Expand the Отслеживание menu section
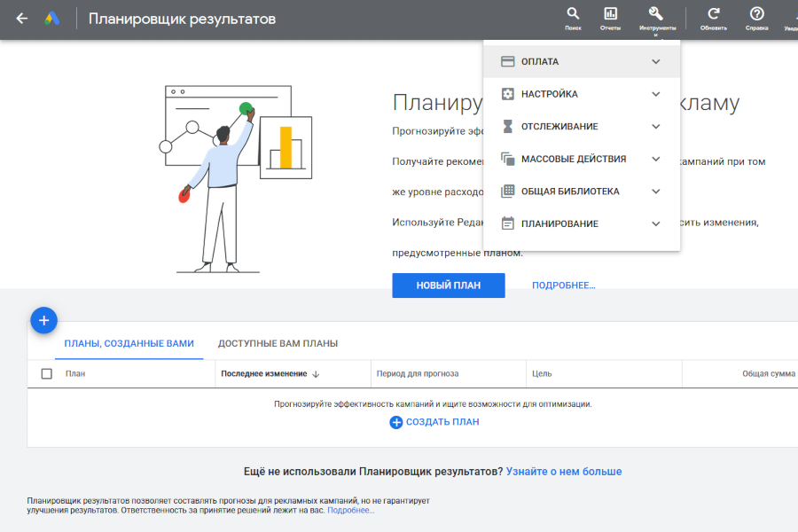Screen dimensions: 798x532 tap(582, 127)
